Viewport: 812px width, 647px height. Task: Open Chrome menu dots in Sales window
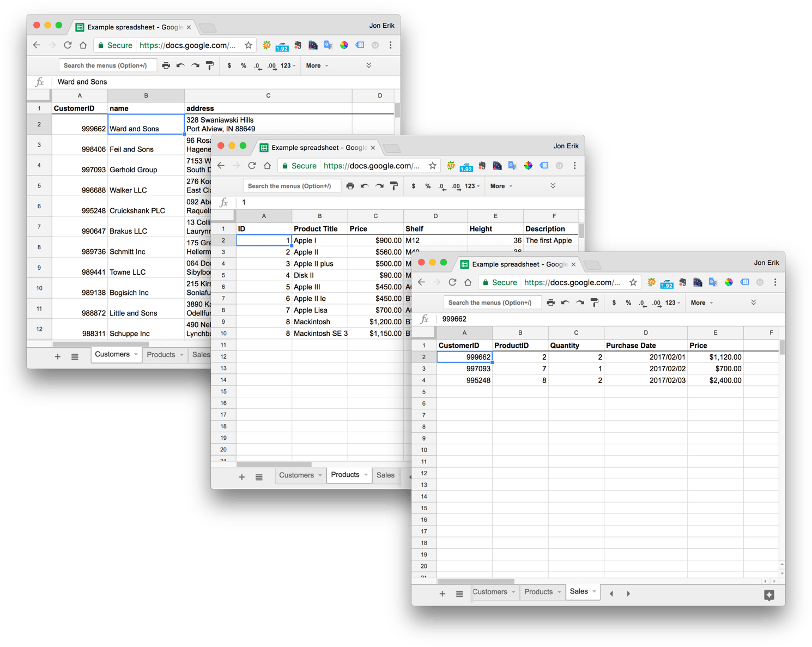775,282
